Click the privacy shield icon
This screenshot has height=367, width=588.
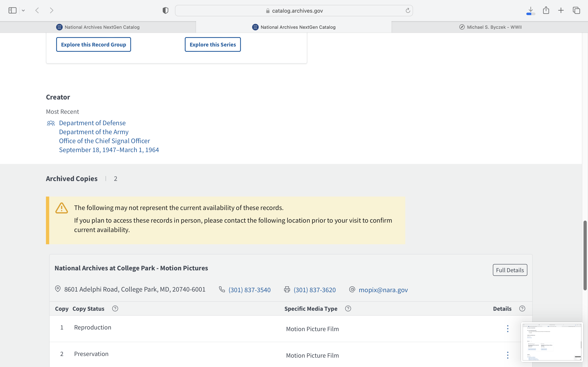pos(165,10)
